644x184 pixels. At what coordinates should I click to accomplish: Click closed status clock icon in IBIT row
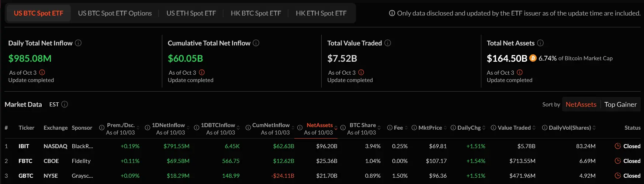618,146
